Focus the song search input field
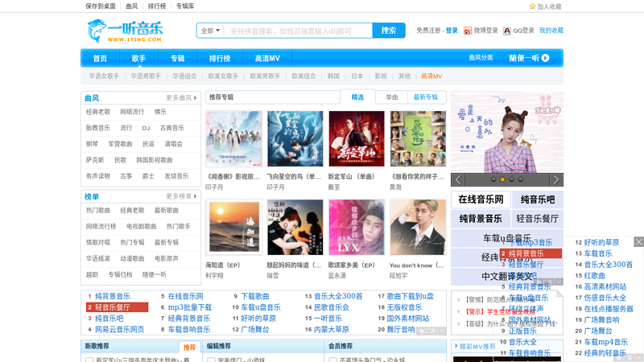Viewport: 644px width, 362px height. (x=298, y=31)
